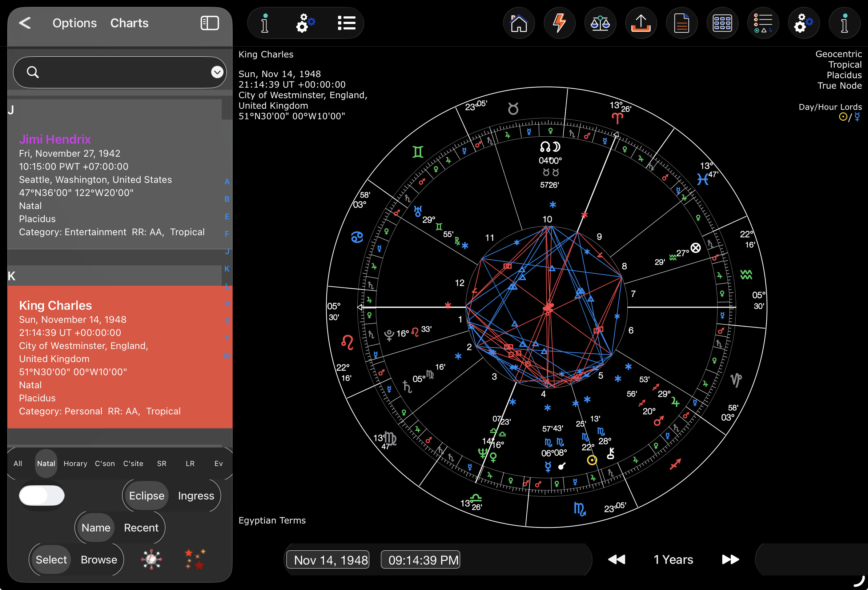Open the Charts tab in header

tap(129, 23)
